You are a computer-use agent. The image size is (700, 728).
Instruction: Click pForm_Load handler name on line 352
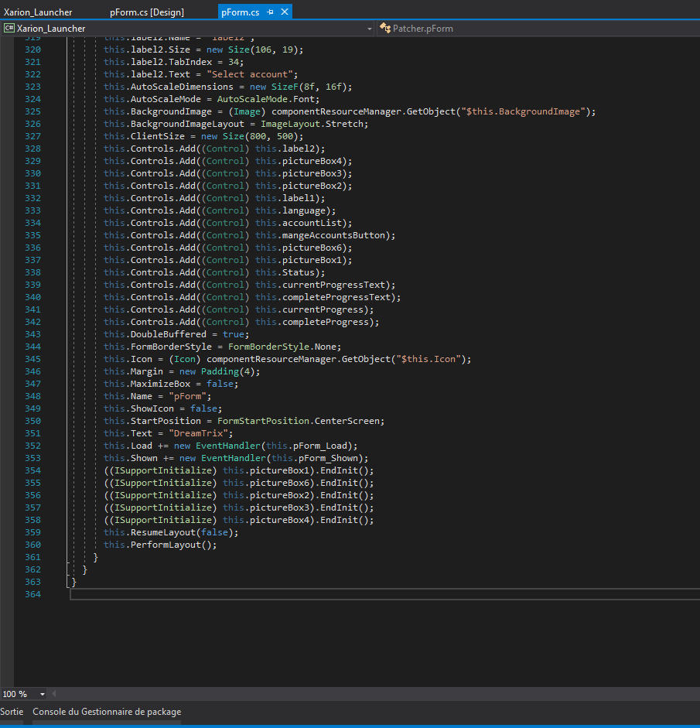click(x=323, y=446)
